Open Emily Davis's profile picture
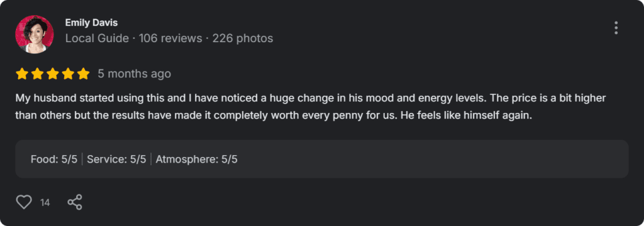The height and width of the screenshot is (226, 644). 35,35
